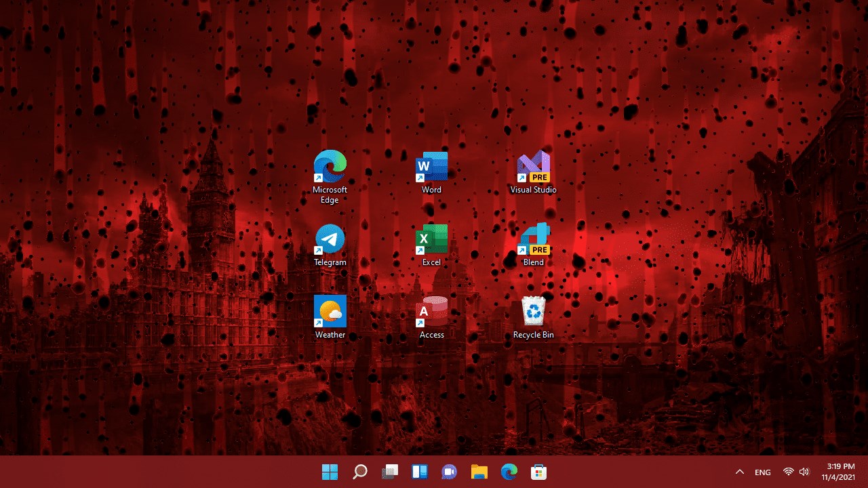Select the Excel desktop shortcut
The image size is (868, 488).
[431, 245]
